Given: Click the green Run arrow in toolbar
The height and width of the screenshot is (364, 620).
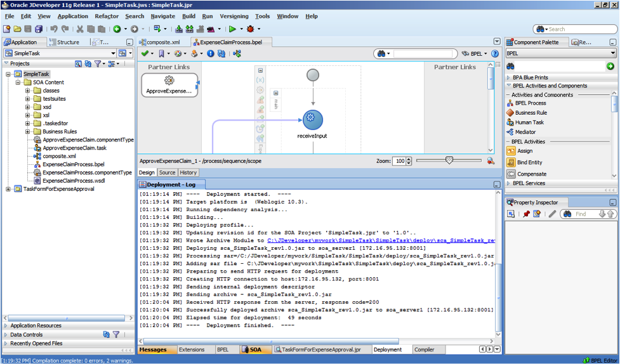Looking at the screenshot, I should tap(232, 29).
